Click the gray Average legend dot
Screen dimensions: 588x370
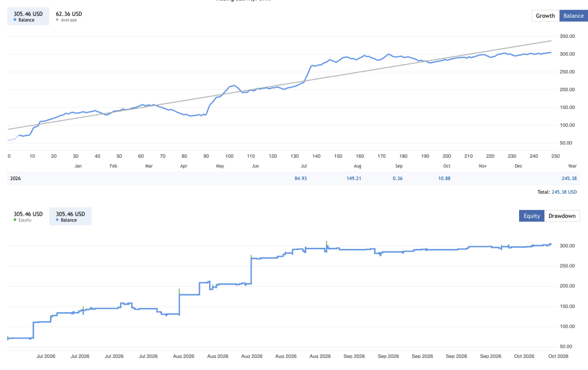[x=57, y=20]
